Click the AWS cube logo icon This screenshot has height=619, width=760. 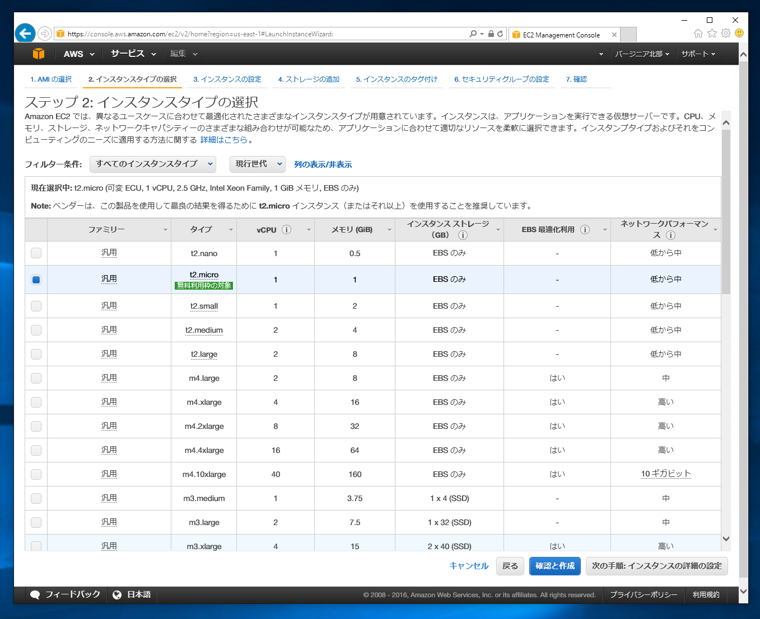pyautogui.click(x=38, y=53)
